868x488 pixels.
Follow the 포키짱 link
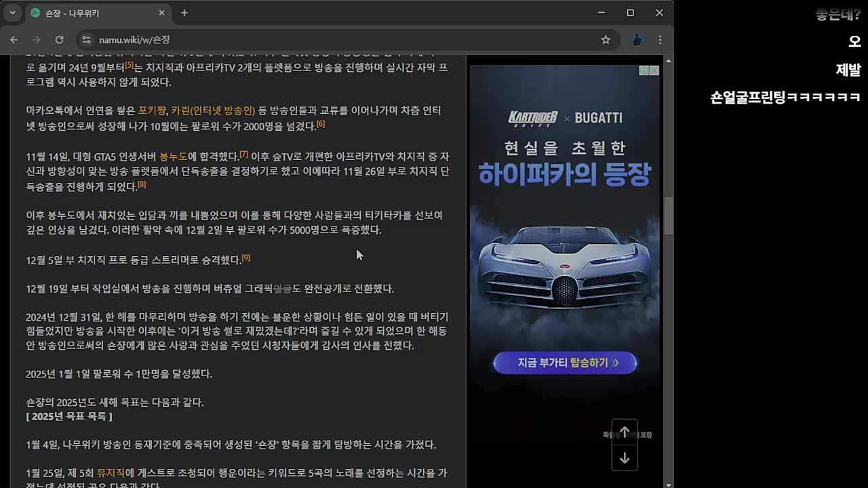[x=153, y=110]
